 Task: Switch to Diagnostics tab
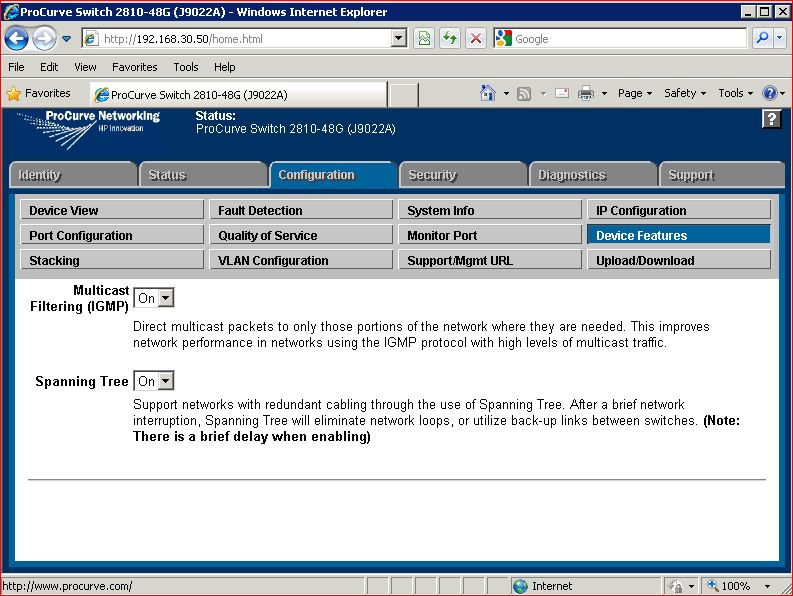coord(593,175)
